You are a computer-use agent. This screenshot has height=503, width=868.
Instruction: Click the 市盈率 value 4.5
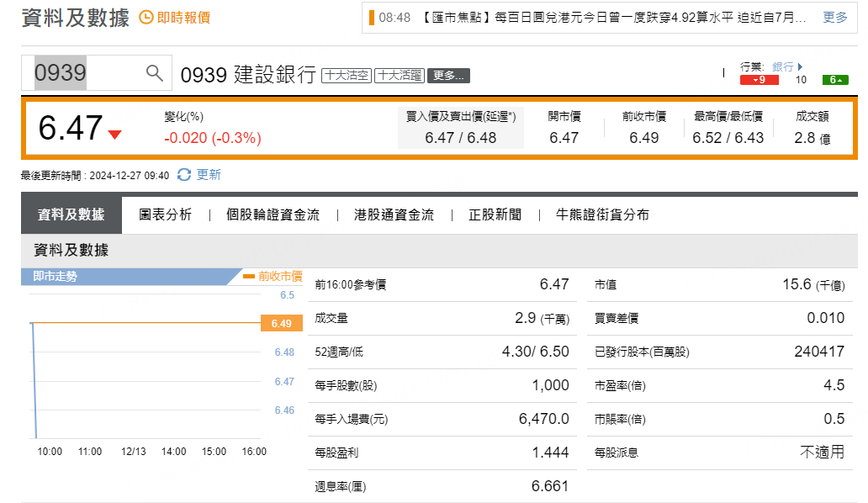click(834, 385)
